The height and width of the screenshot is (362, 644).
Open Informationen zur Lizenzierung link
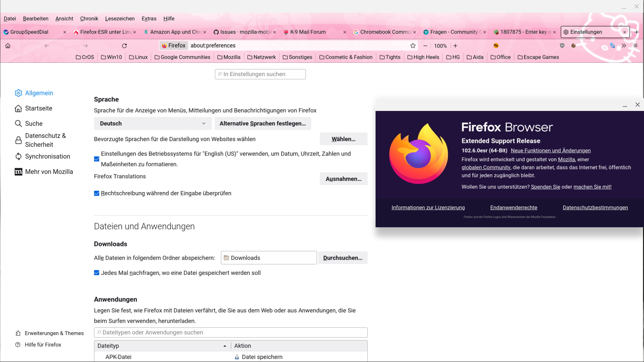(428, 208)
